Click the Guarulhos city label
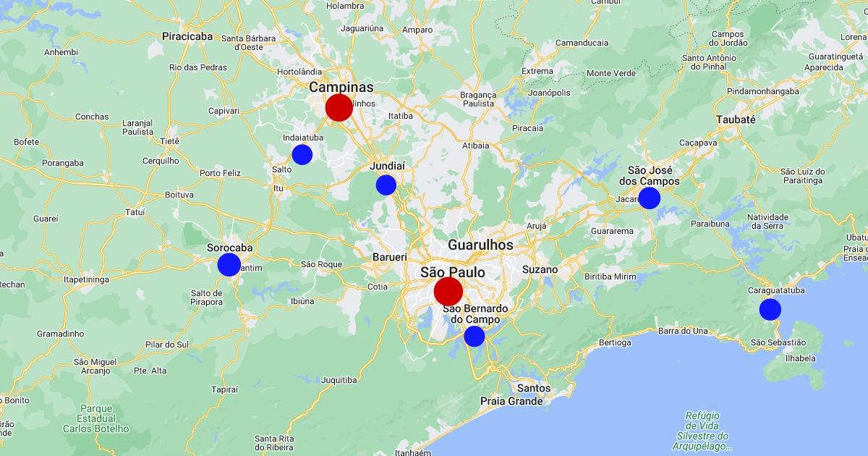The width and height of the screenshot is (868, 456). (x=480, y=245)
